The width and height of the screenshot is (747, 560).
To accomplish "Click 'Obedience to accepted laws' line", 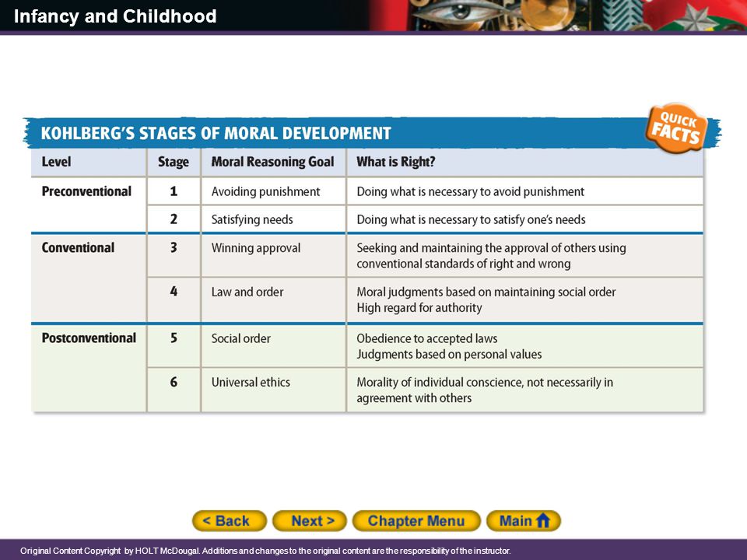I will [427, 338].
